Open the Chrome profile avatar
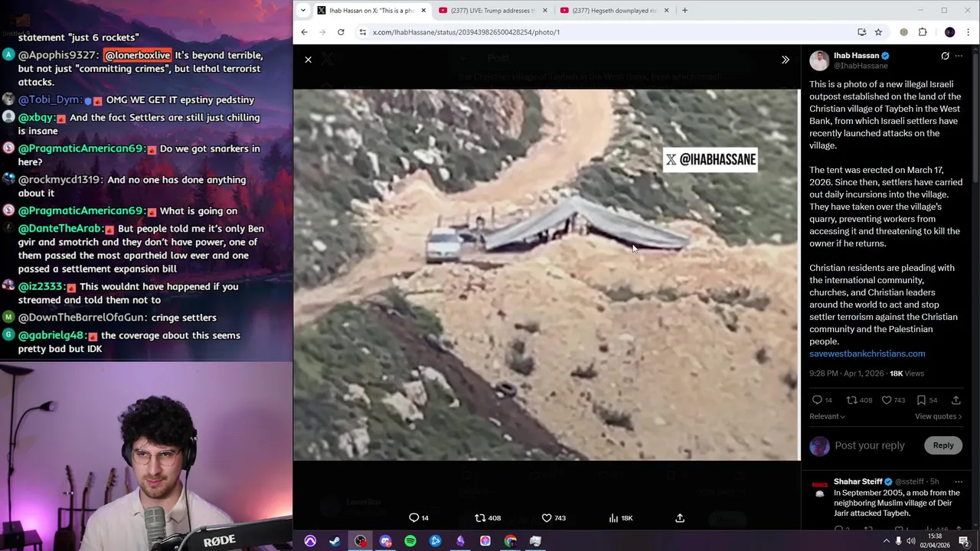This screenshot has height=551, width=980. (950, 32)
